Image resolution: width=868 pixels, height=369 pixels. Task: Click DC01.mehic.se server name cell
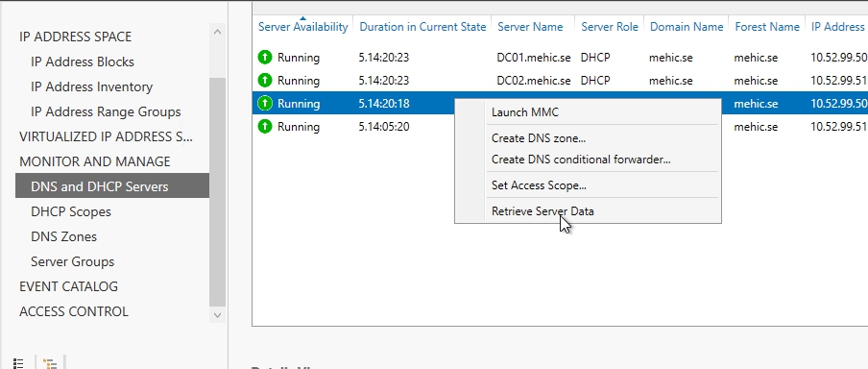click(534, 58)
